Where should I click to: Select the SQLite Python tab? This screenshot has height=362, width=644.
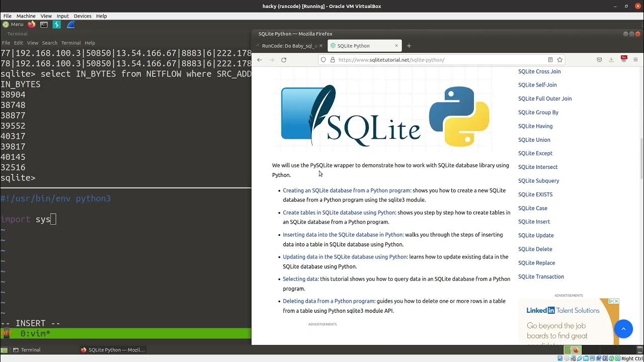[364, 46]
